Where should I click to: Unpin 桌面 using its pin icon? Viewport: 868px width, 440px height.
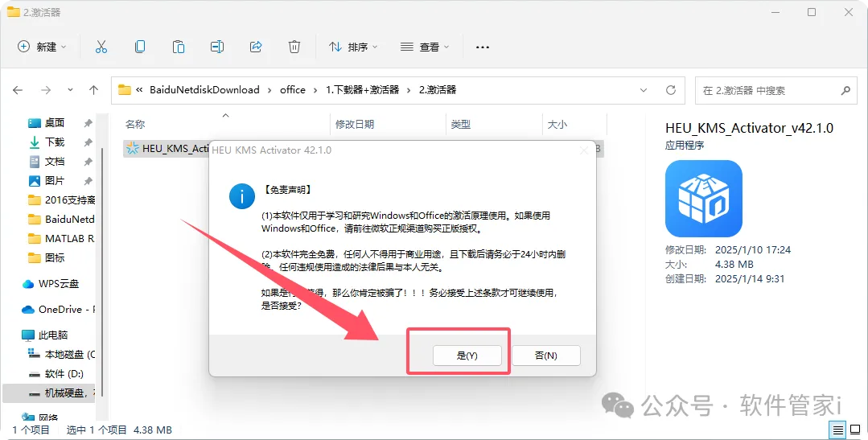coord(88,123)
